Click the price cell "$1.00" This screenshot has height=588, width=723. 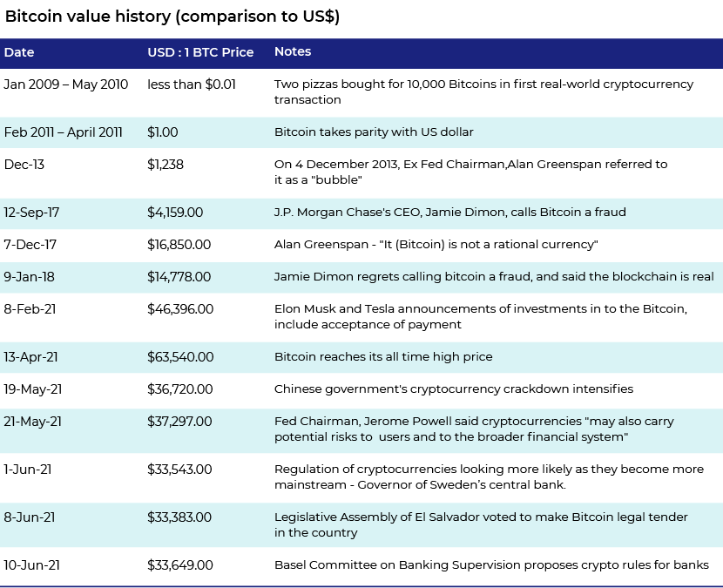tap(163, 132)
